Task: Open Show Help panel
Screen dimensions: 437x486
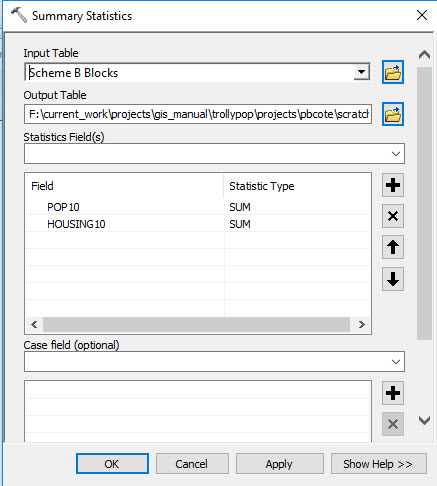Action: [x=379, y=464]
